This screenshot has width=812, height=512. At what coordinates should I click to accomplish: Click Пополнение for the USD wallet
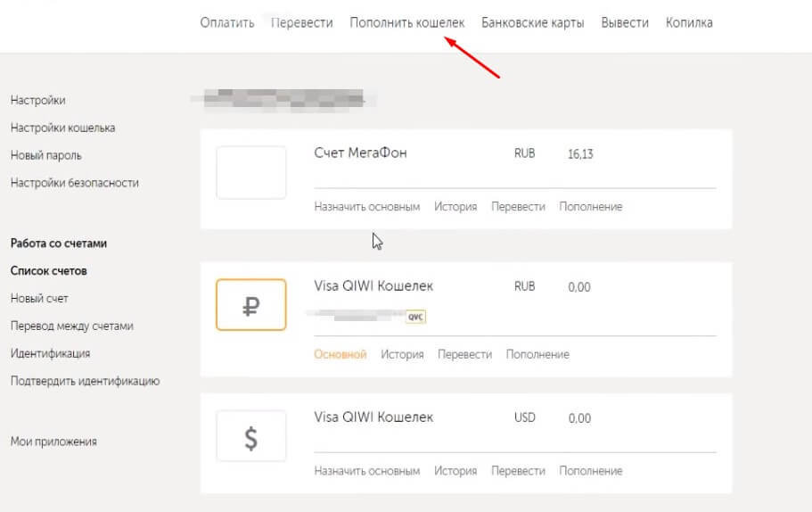coord(591,471)
